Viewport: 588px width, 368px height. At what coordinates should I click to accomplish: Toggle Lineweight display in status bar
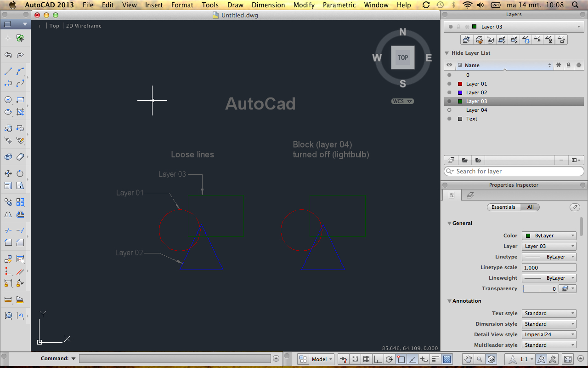pos(435,359)
